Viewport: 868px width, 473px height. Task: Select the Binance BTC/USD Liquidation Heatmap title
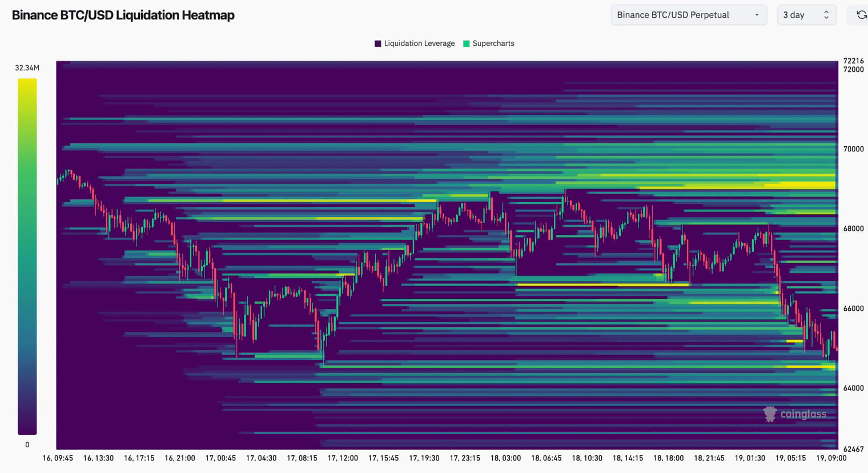pos(123,15)
